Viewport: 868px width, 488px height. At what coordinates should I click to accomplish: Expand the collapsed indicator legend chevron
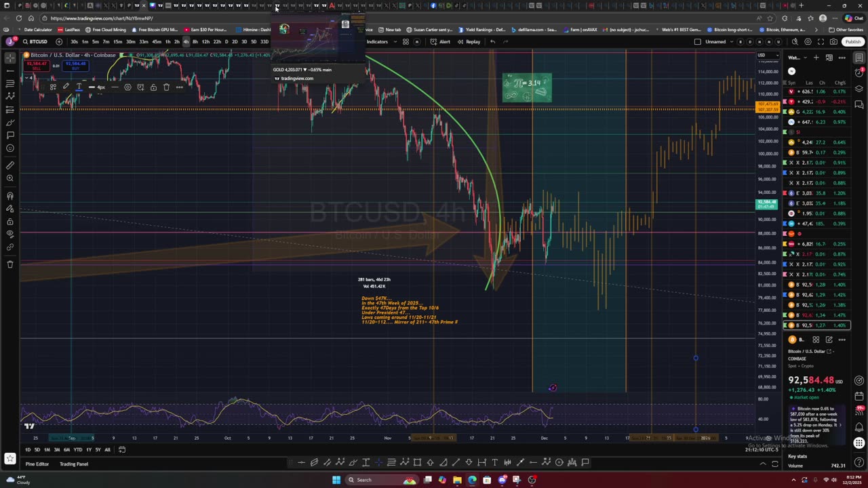pyautogui.click(x=29, y=78)
